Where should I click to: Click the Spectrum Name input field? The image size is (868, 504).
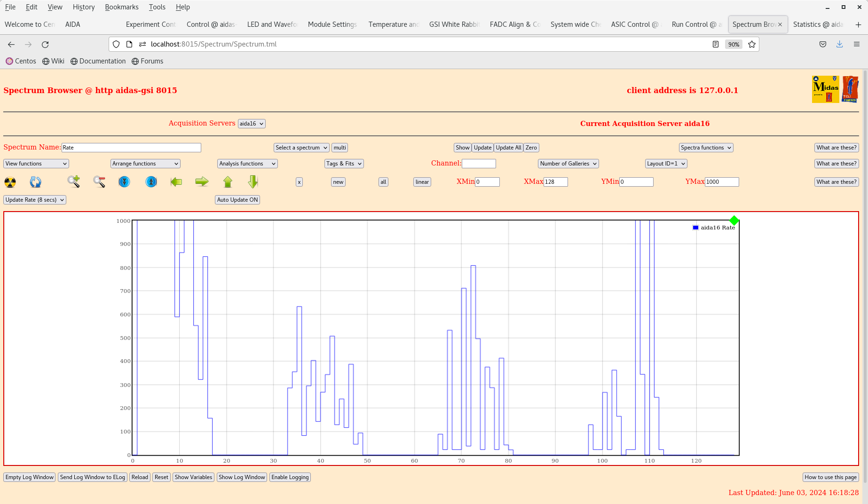[x=131, y=148]
